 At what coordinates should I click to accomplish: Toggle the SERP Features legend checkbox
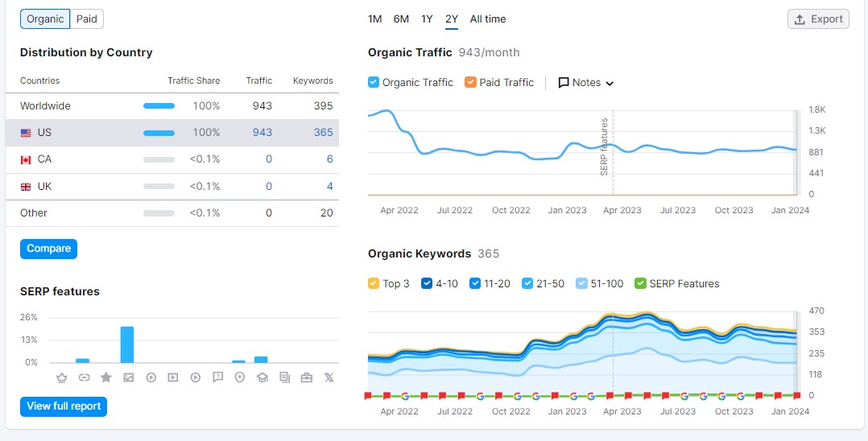[x=640, y=283]
